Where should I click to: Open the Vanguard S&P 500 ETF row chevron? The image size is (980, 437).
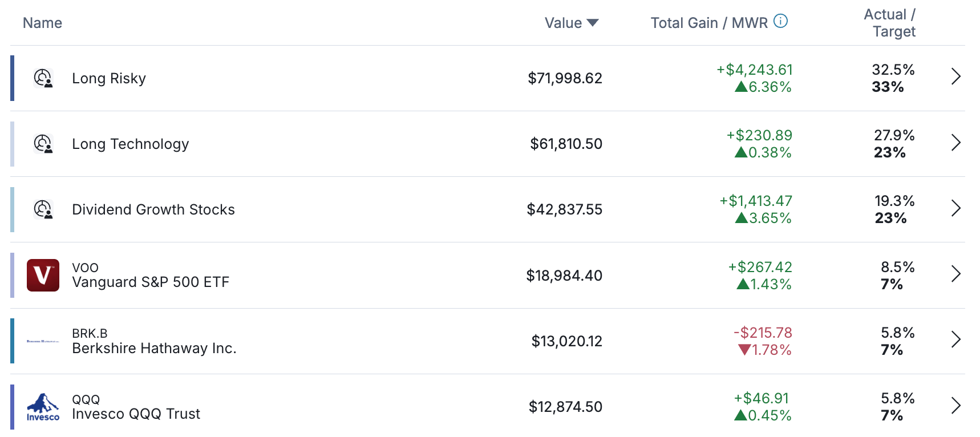956,274
